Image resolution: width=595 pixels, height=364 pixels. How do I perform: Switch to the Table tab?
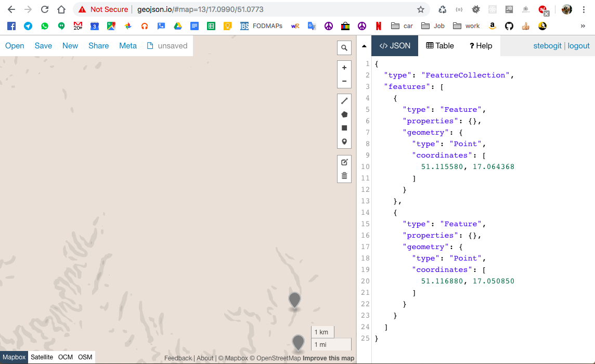tap(439, 45)
